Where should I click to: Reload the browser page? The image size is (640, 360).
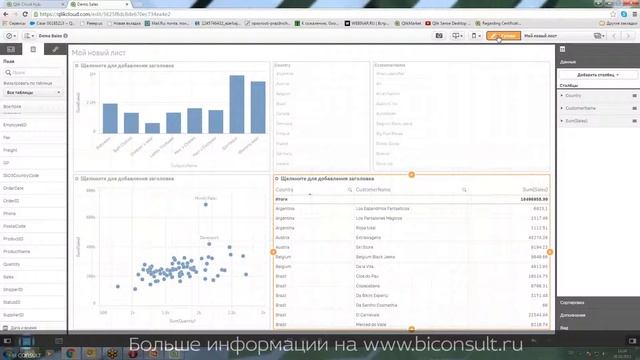tap(25, 14)
